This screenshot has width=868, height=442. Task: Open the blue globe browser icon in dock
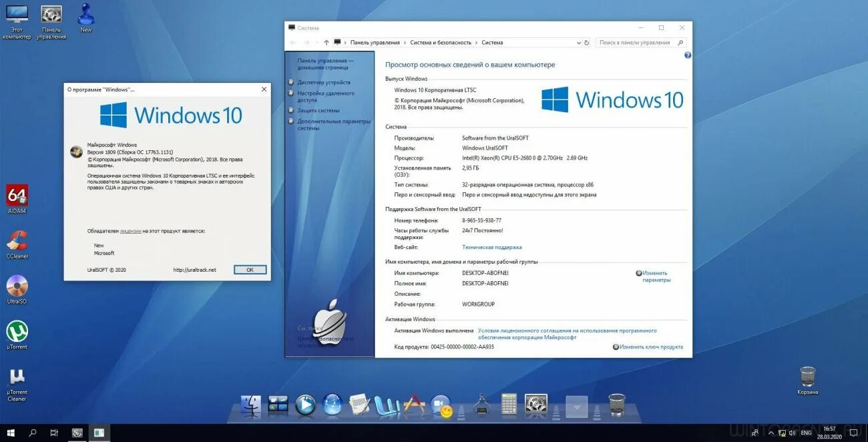coord(333,405)
